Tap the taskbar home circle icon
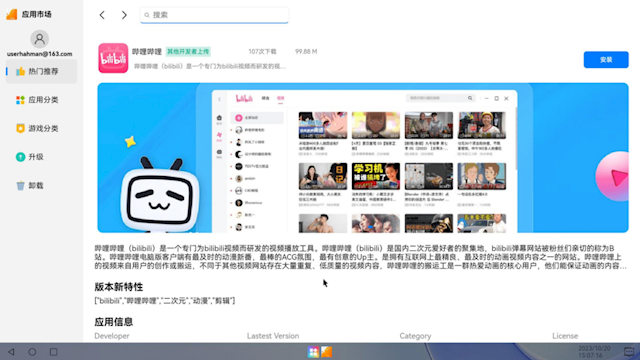This screenshot has height=360, width=640. click(x=32, y=352)
